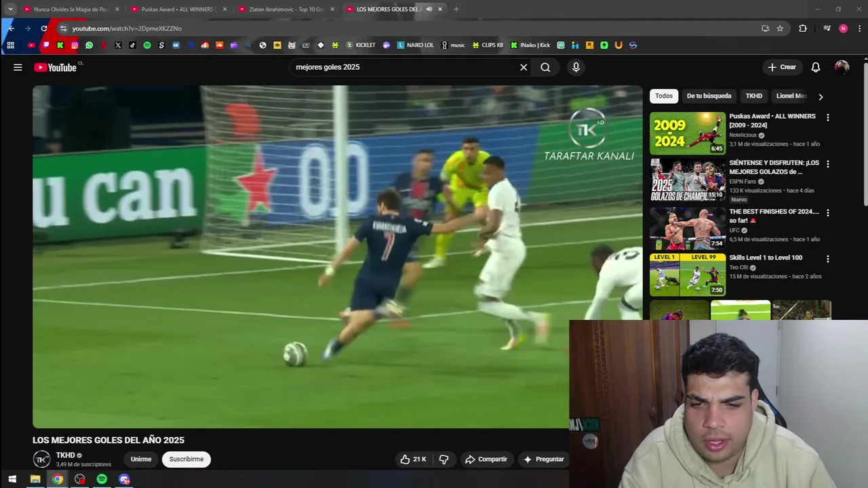868x488 pixels.
Task: Start voice search with the microphone
Action: point(576,67)
